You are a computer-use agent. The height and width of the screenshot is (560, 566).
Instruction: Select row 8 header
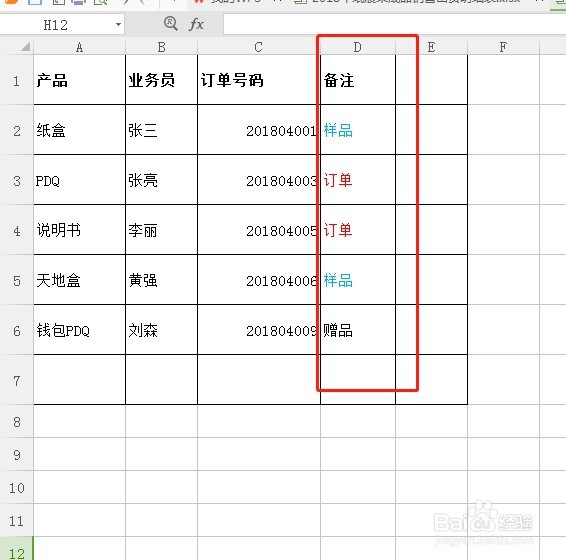click(17, 421)
